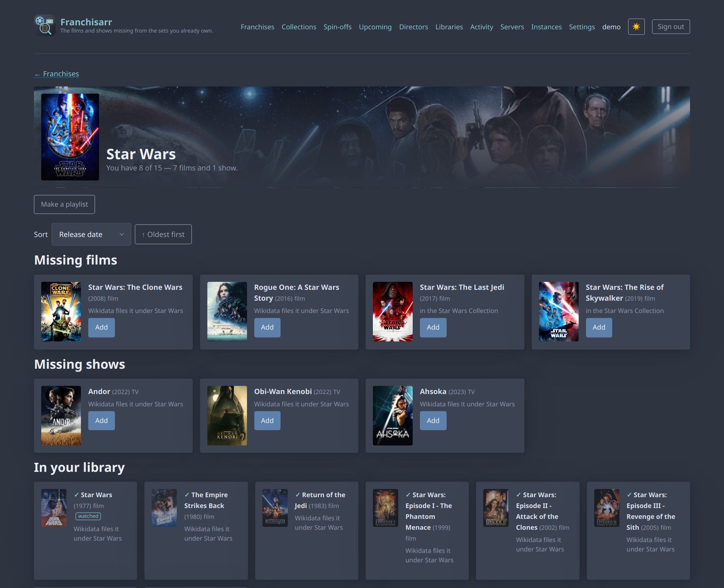Open Settings from the top navigation
Viewport: 724px width, 588px height.
point(582,27)
